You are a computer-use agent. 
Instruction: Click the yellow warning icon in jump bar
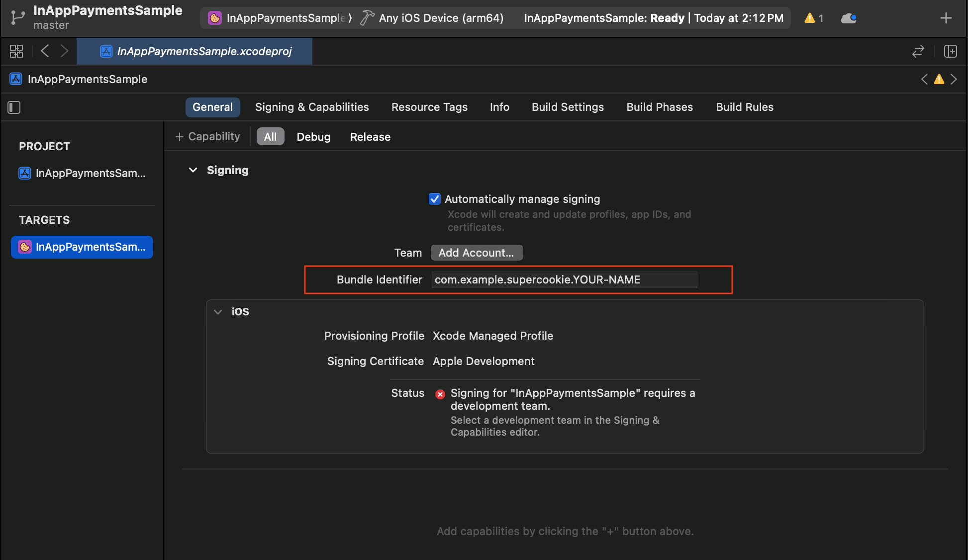(x=939, y=79)
